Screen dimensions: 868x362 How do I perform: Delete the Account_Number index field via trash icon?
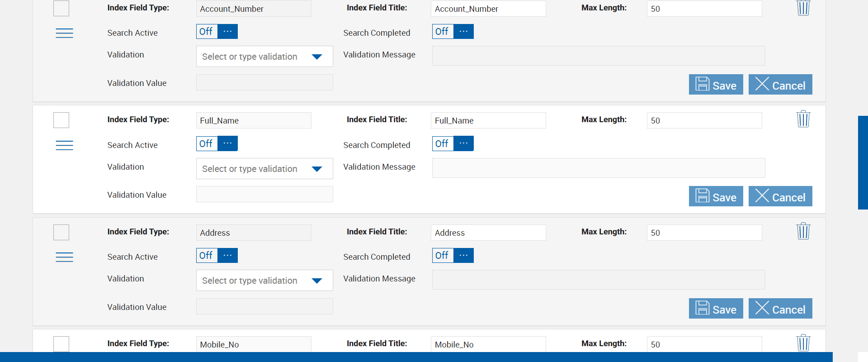[x=803, y=8]
